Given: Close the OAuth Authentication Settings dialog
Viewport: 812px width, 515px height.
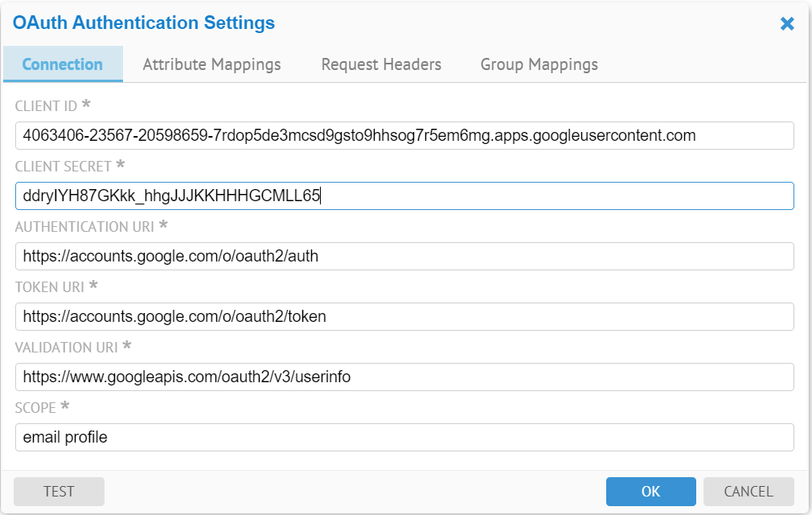Looking at the screenshot, I should 787,24.
